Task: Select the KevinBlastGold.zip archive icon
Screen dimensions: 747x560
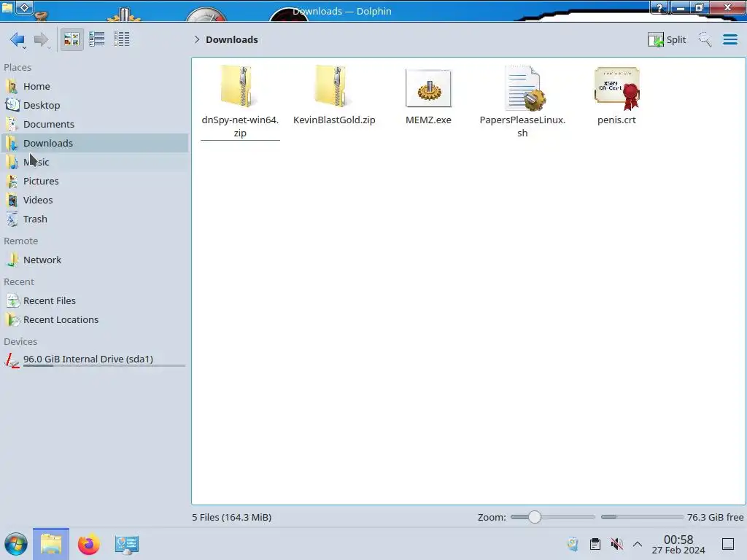Action: pos(333,86)
